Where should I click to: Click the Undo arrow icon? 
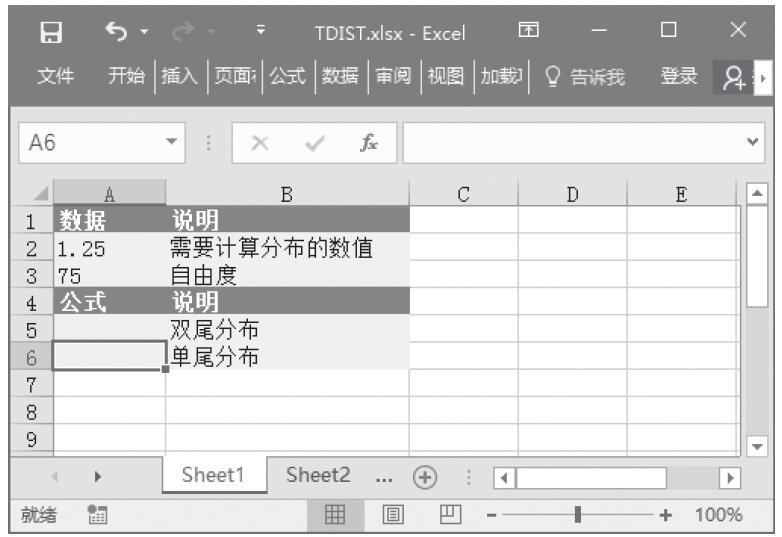pos(115,32)
